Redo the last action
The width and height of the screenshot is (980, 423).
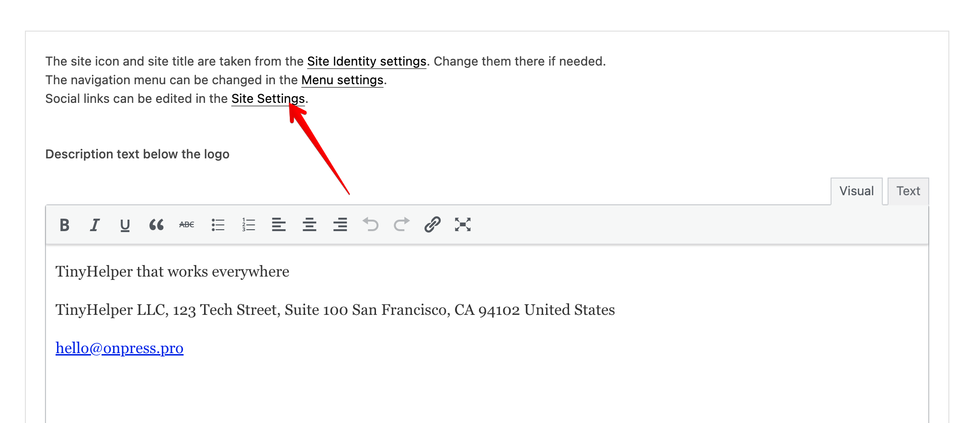coord(401,224)
